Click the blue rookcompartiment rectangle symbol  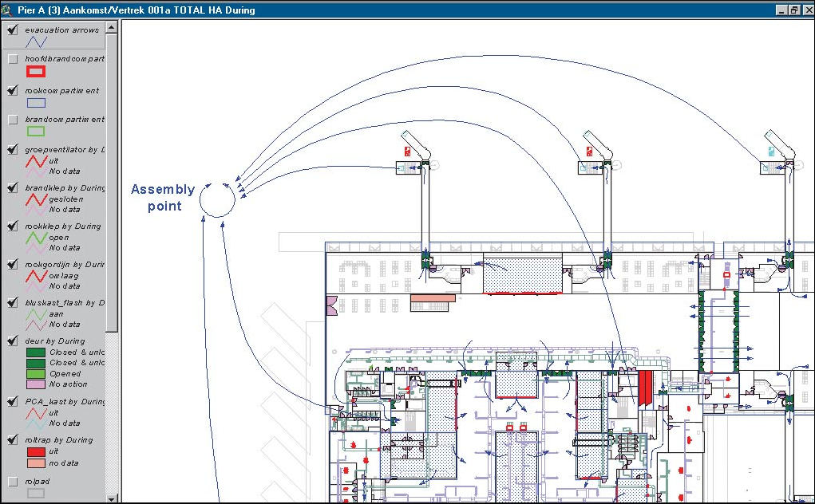pos(36,103)
